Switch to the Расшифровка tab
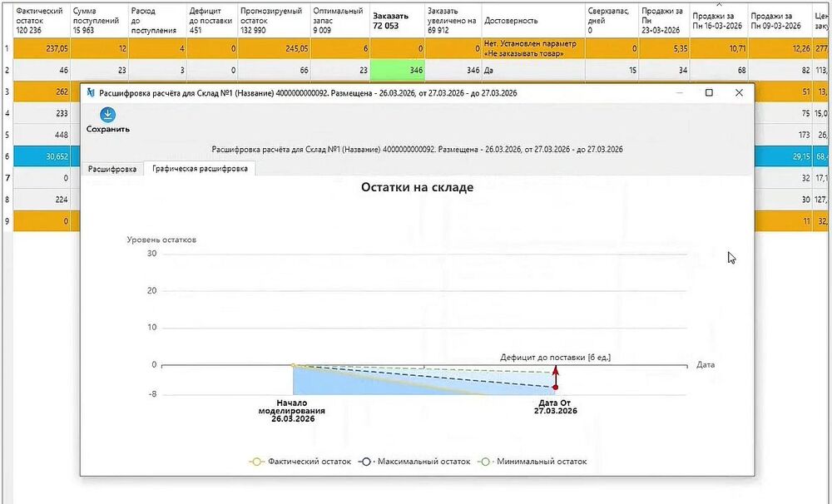This screenshot has height=504, width=832. 112,169
